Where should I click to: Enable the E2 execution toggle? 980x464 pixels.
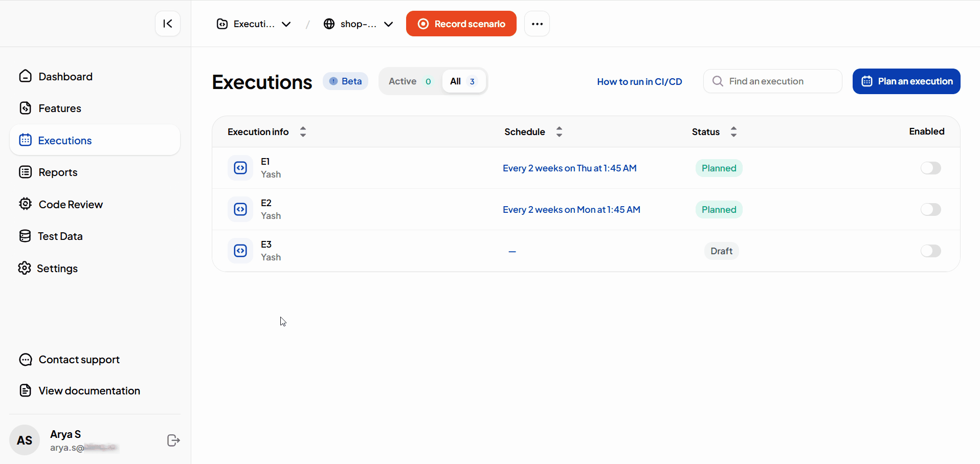click(x=930, y=210)
